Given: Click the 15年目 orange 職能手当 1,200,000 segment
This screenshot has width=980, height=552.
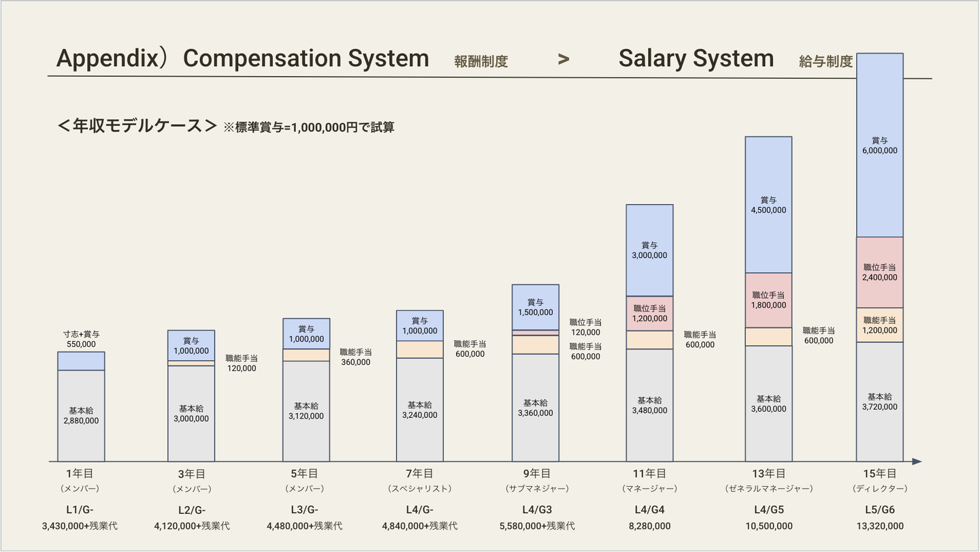Looking at the screenshot, I should [x=880, y=325].
